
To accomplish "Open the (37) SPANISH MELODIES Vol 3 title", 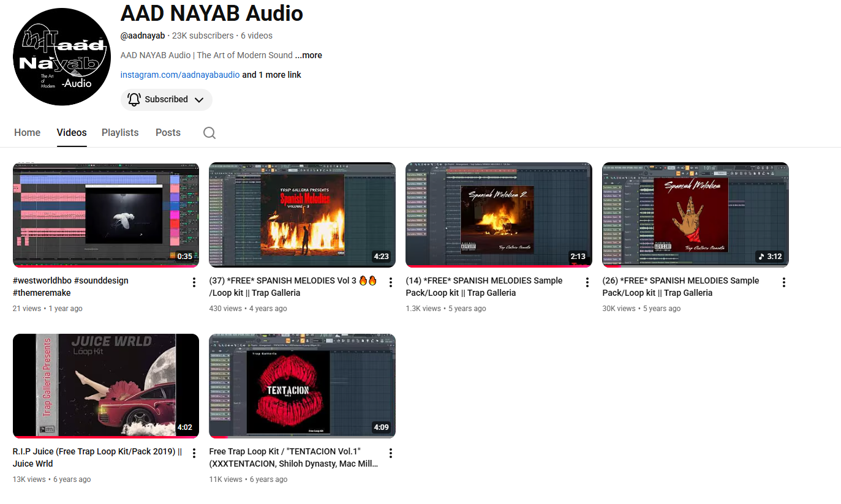I will point(293,287).
